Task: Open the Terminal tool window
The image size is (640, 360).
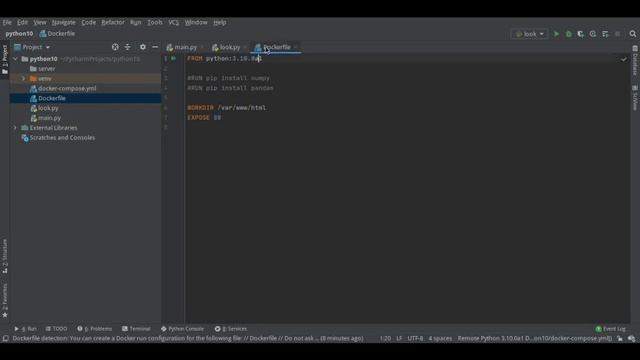Action: point(136,329)
